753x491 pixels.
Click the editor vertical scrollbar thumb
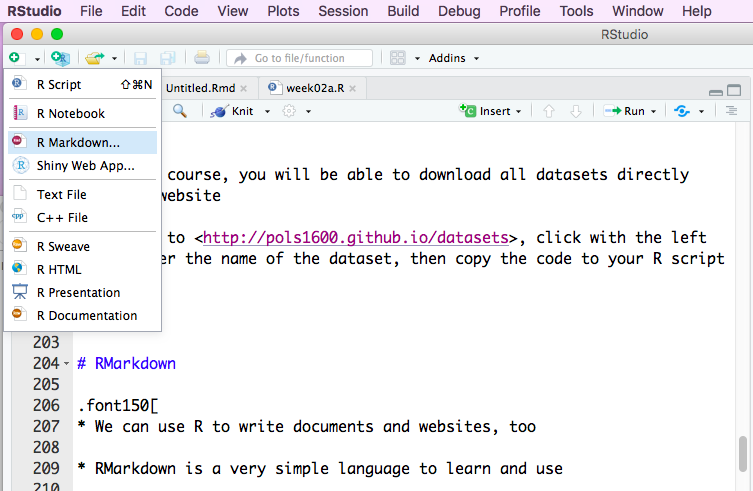pos(743,454)
